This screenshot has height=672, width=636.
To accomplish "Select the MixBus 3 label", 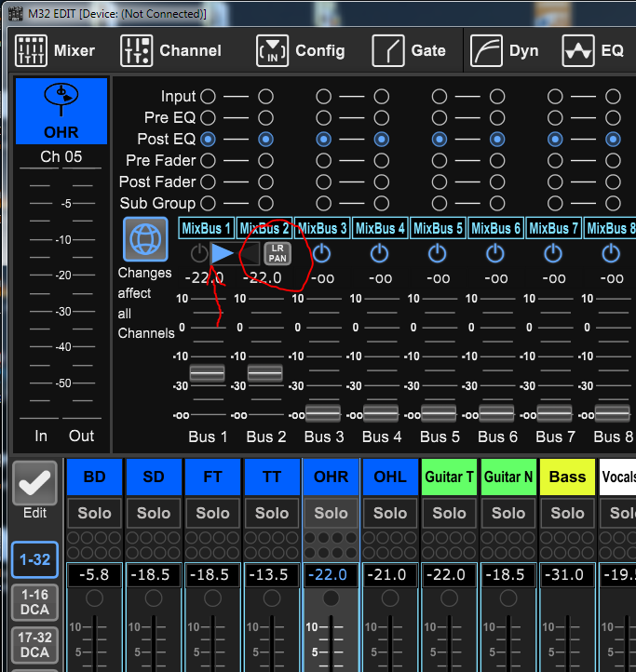I will 322,228.
